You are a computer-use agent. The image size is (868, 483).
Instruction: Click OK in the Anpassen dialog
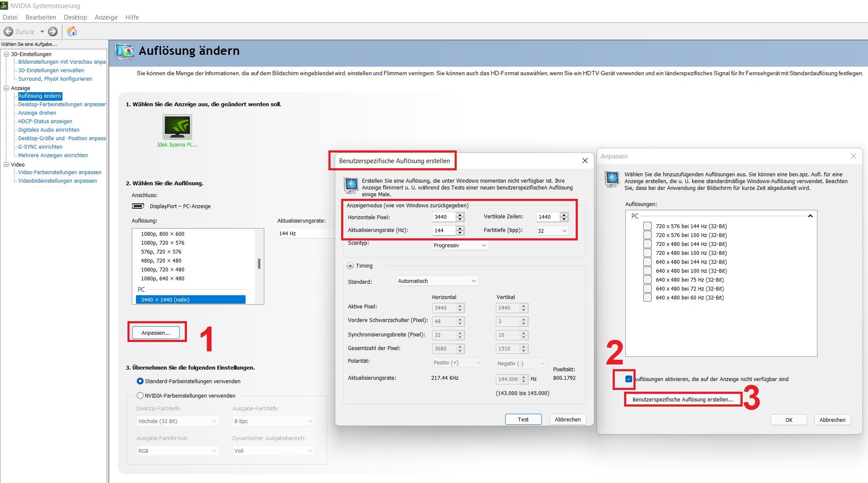(x=789, y=420)
